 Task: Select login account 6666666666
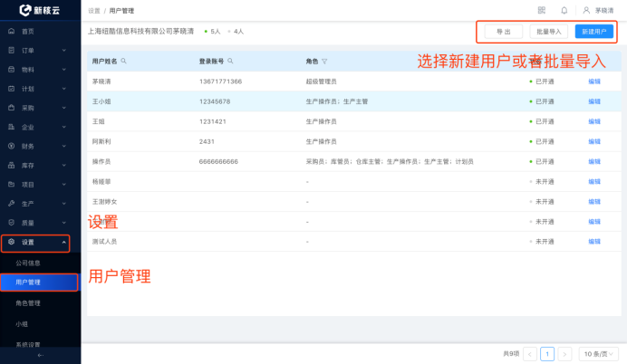pyautogui.click(x=218, y=161)
